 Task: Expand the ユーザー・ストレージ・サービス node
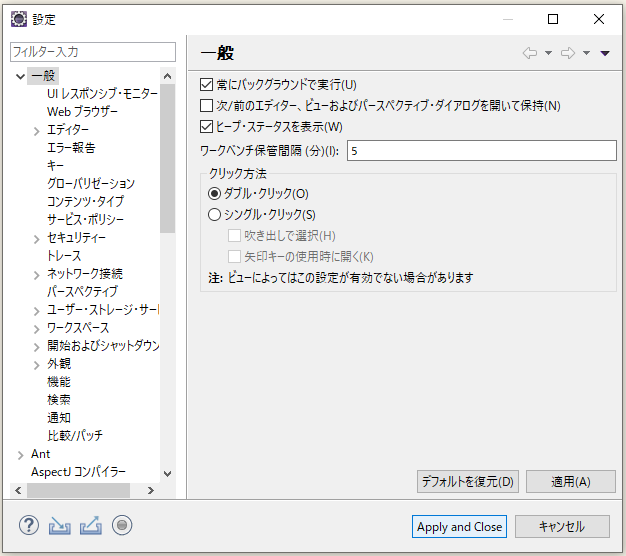pyautogui.click(x=37, y=311)
